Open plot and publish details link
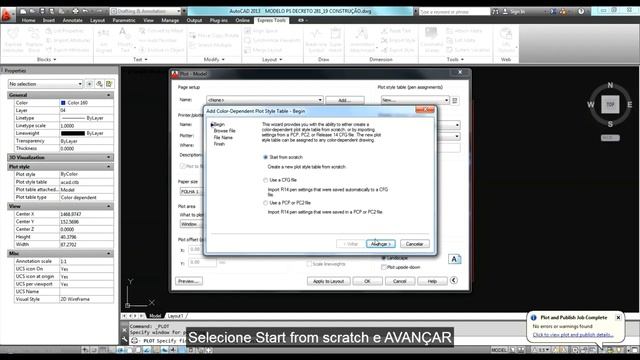Screen dimensions: 640x360 coord(573,335)
